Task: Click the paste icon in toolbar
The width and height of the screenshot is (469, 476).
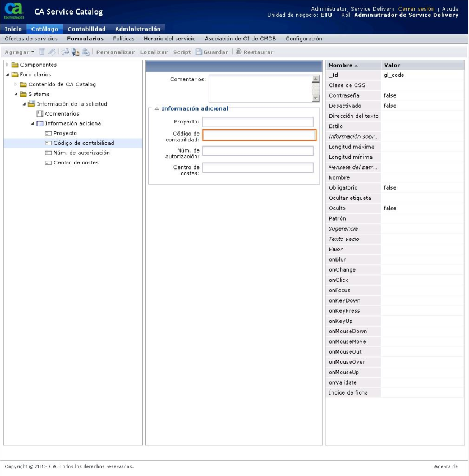Action: [x=86, y=52]
